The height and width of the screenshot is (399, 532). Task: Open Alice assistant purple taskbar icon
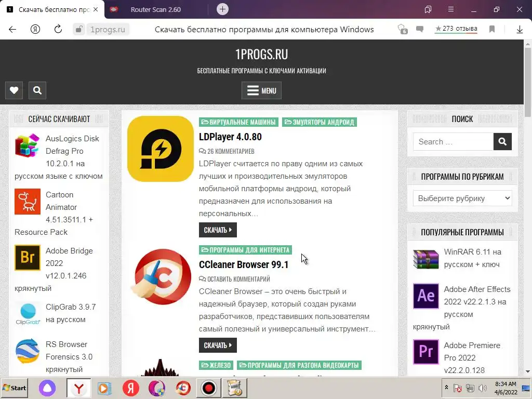point(47,388)
